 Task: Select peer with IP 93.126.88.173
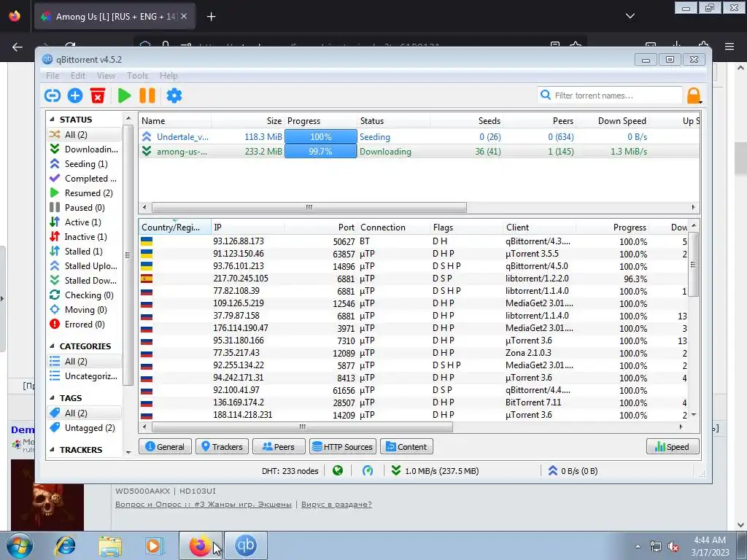click(x=414, y=241)
